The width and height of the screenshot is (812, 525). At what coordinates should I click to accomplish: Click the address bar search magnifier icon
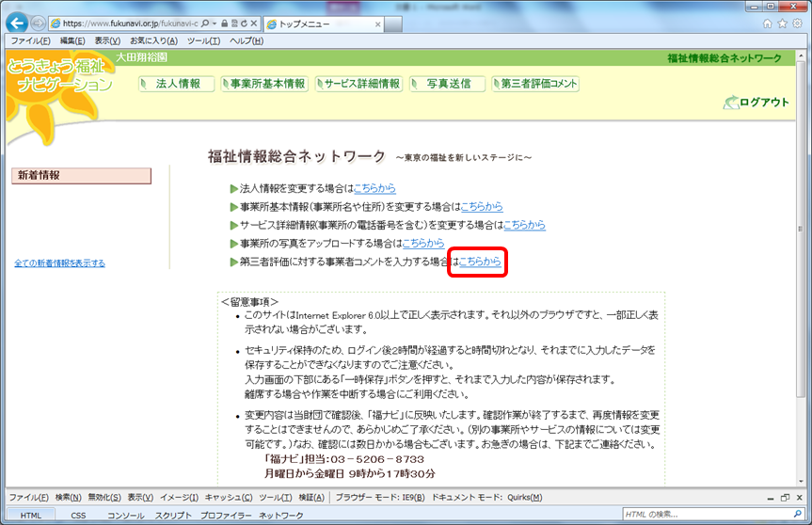(205, 24)
